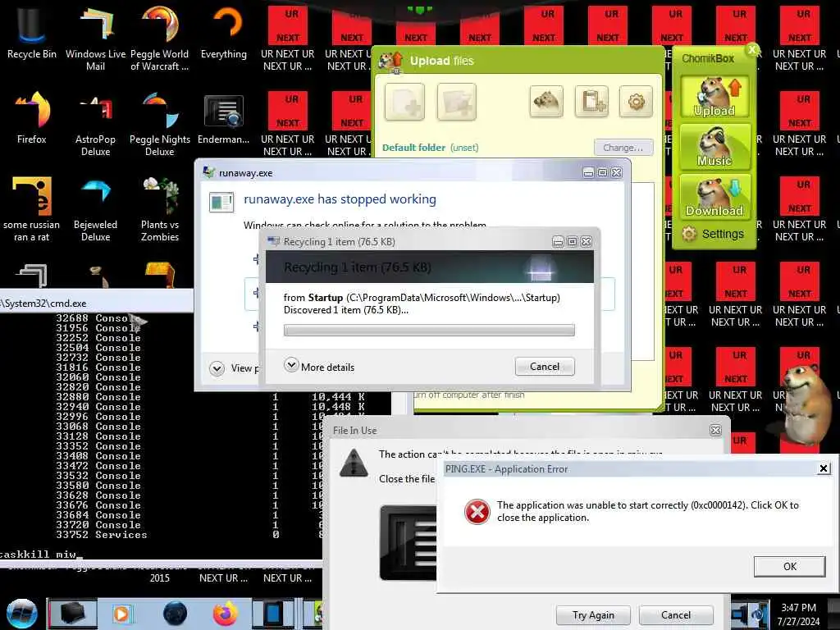840x630 pixels.
Task: Open Download in the ChomikBox panel
Action: 714,197
